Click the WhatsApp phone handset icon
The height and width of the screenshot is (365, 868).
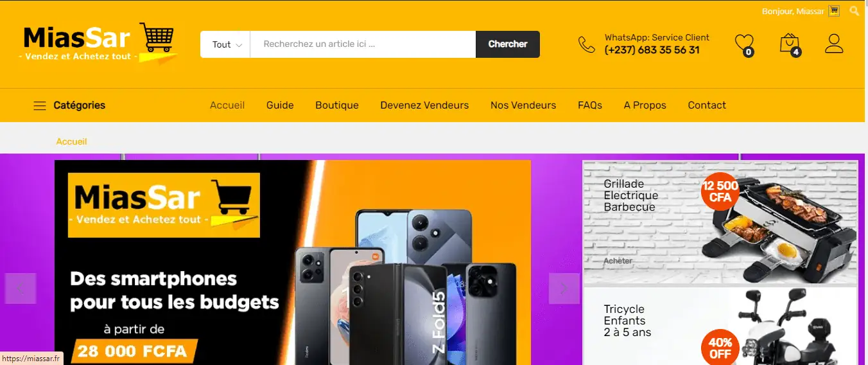pyautogui.click(x=587, y=44)
